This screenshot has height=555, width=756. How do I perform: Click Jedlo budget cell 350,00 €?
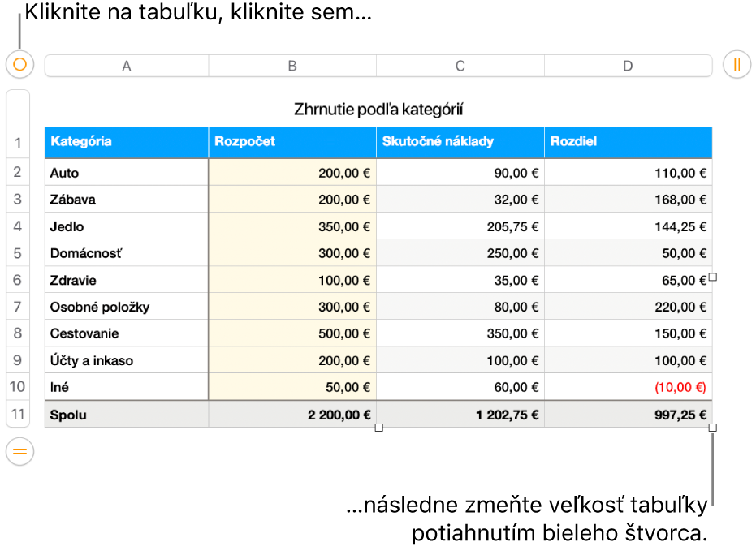(x=292, y=226)
